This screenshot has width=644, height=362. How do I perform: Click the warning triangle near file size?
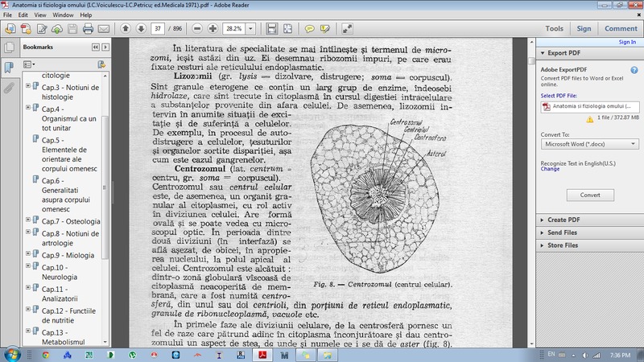coord(590,119)
